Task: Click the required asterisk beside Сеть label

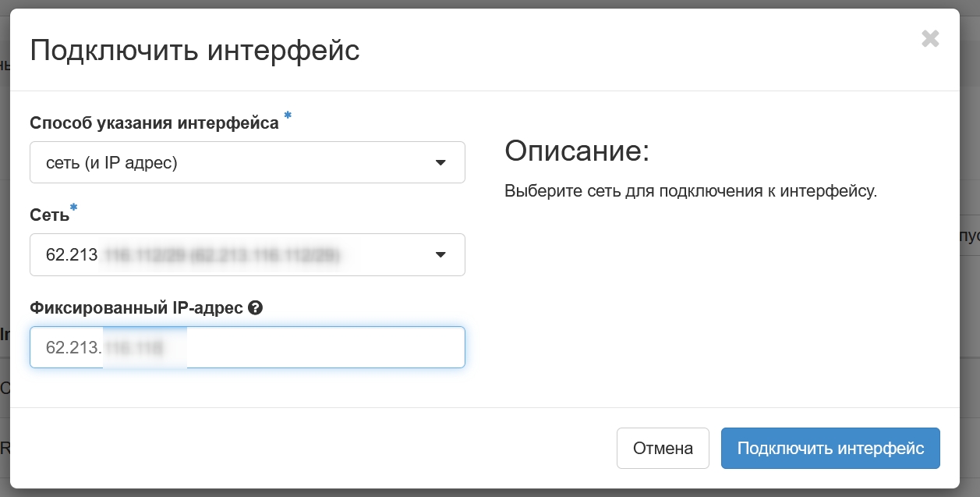Action: click(74, 208)
